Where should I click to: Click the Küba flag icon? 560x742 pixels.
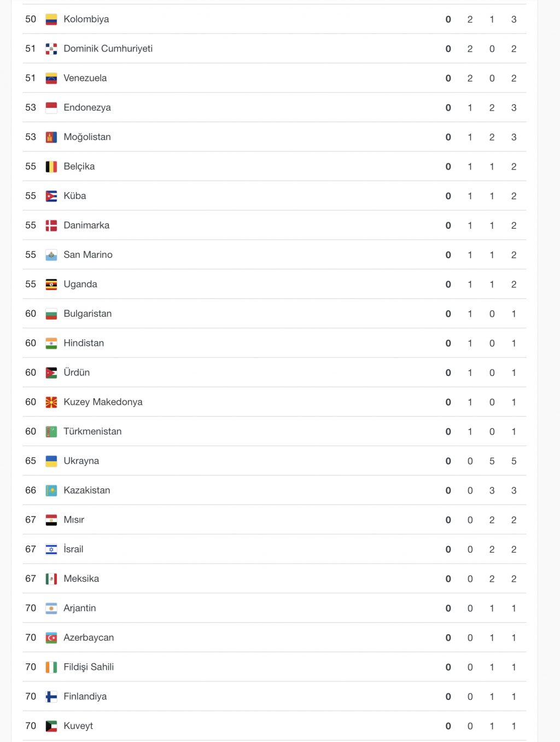click(x=51, y=196)
